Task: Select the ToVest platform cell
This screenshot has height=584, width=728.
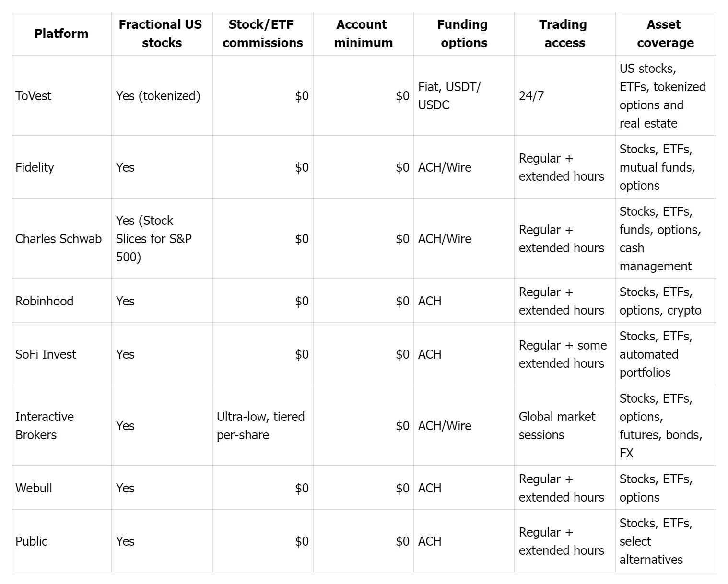Action: [34, 96]
